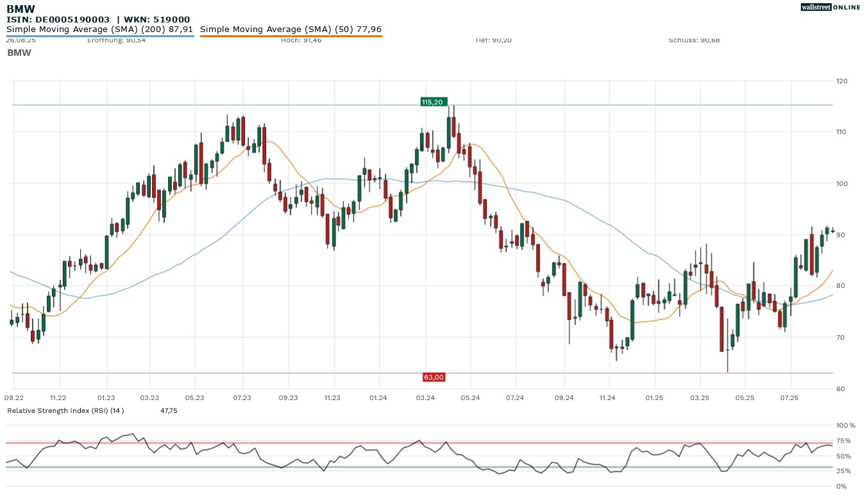Click the 75% RSI axis label
865x504 pixels.
click(844, 441)
